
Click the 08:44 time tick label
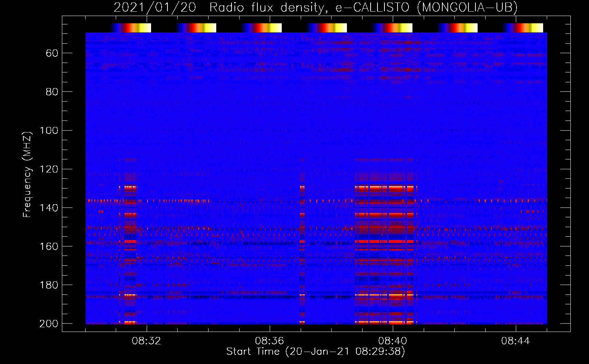point(515,341)
